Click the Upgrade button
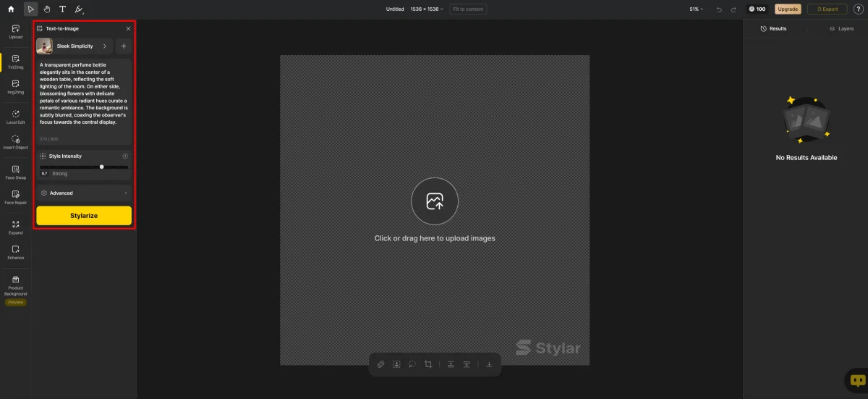Image resolution: width=868 pixels, height=399 pixels. 788,9
